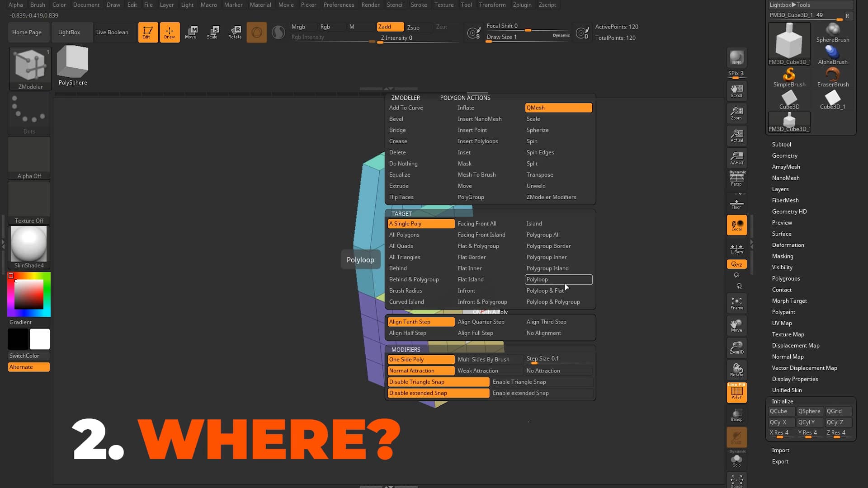Click the Frame icon to fit mesh

tap(736, 303)
